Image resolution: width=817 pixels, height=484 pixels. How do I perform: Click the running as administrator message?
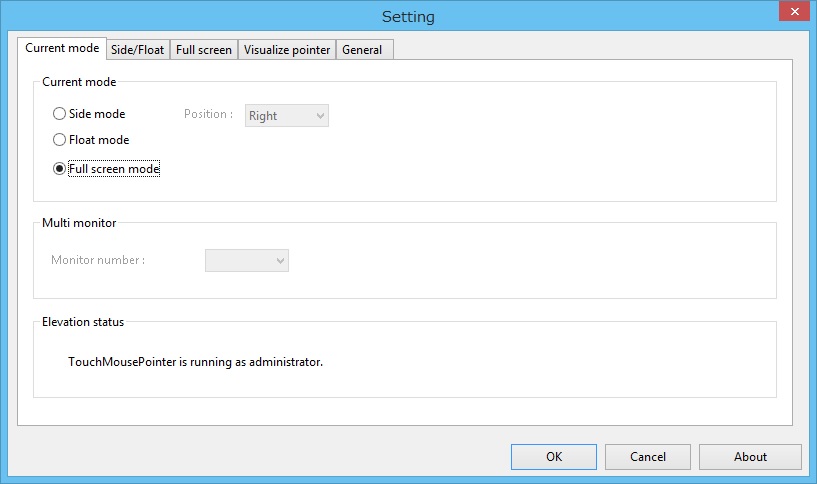point(195,361)
